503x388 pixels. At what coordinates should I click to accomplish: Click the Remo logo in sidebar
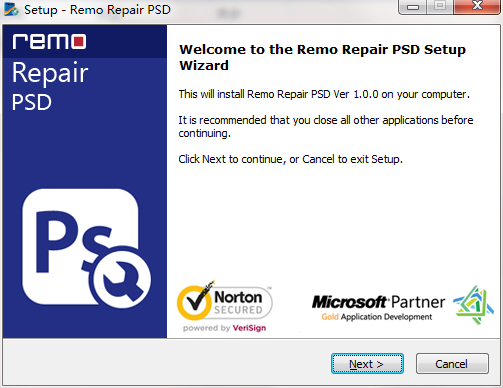(49, 41)
